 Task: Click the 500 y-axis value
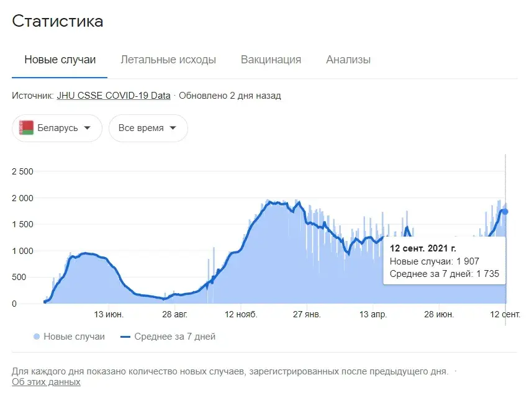pyautogui.click(x=19, y=277)
